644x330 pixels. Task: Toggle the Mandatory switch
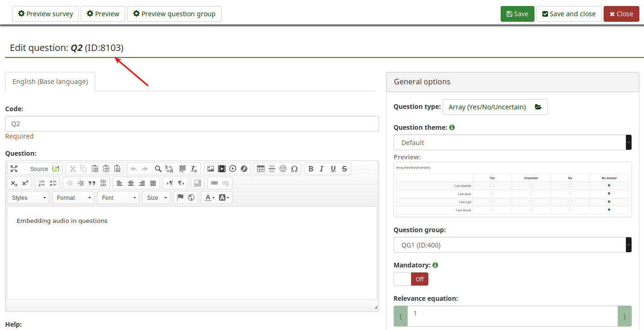click(411, 279)
